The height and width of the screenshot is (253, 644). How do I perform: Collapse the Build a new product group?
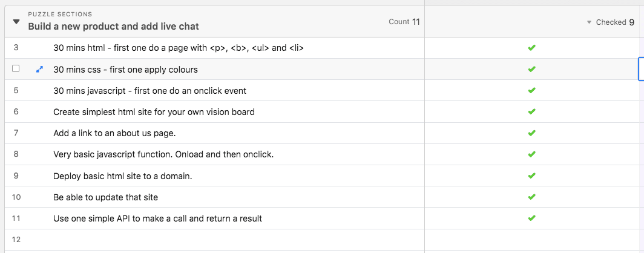pos(16,22)
